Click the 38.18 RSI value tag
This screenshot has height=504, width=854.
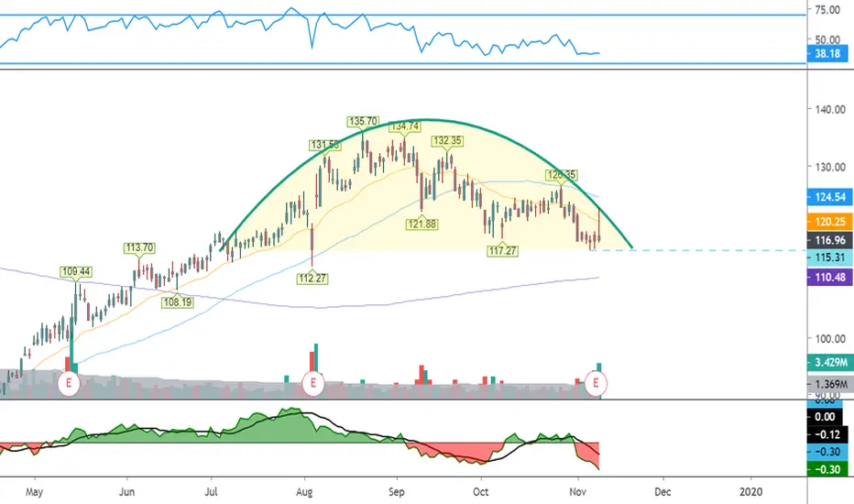pyautogui.click(x=827, y=53)
